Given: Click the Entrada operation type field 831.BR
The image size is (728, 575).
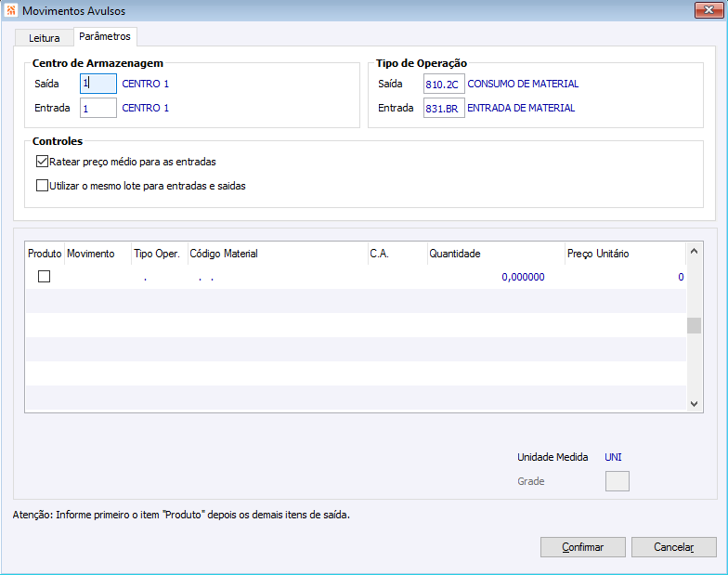Looking at the screenshot, I should click(x=444, y=108).
